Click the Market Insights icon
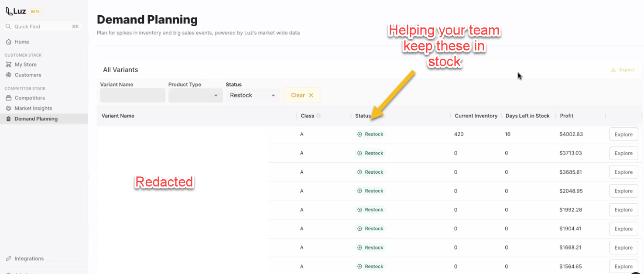This screenshot has height=274, width=644. [x=8, y=109]
